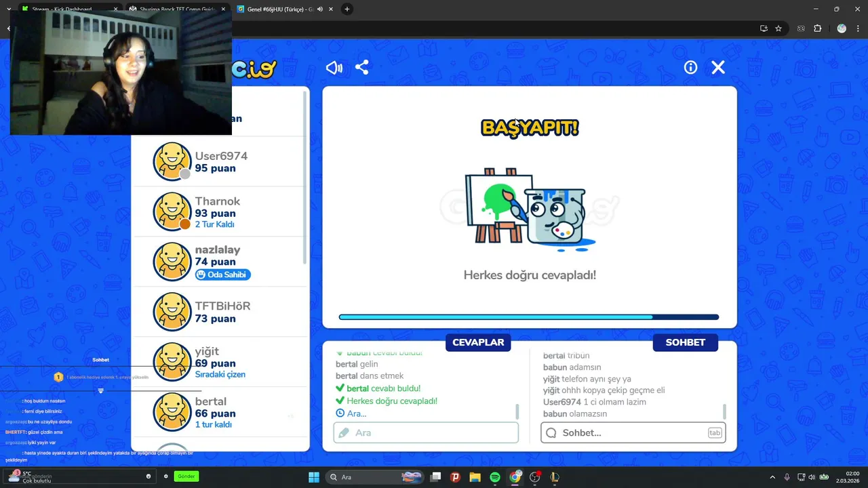Click the green Gönder button

pos(186,476)
